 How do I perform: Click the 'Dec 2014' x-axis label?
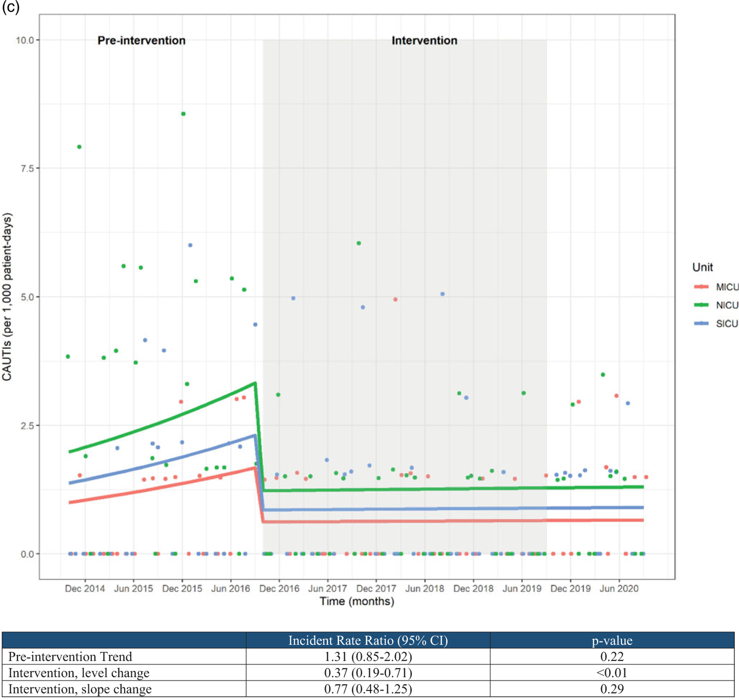(85, 588)
